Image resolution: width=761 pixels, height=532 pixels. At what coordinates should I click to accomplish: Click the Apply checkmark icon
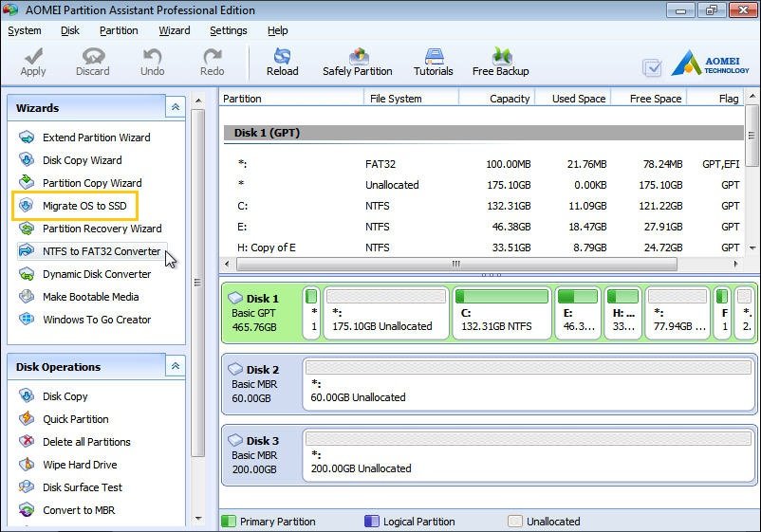tap(33, 56)
